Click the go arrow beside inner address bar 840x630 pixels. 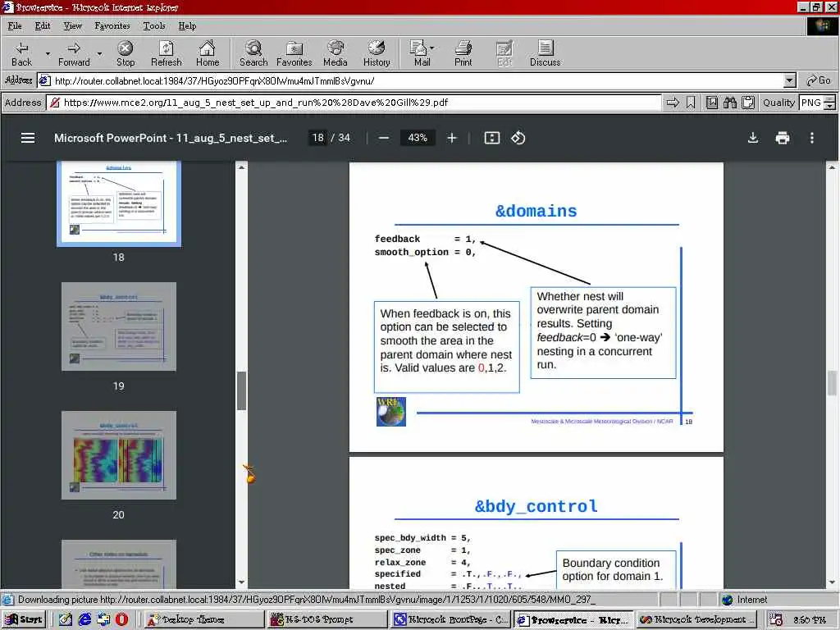click(x=673, y=103)
